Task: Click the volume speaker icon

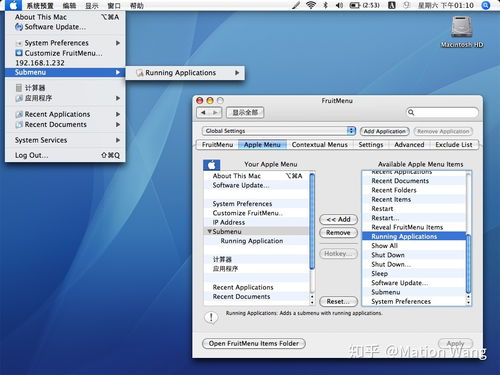Action: click(339, 5)
